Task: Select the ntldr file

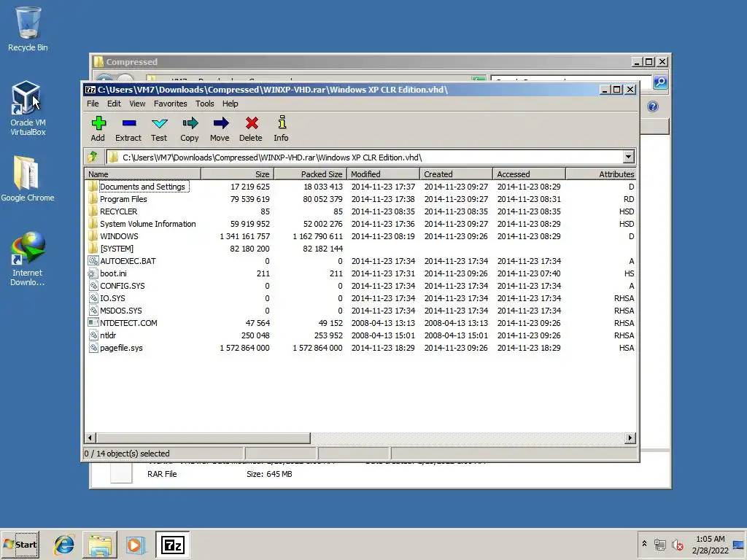Action: (x=360, y=335)
